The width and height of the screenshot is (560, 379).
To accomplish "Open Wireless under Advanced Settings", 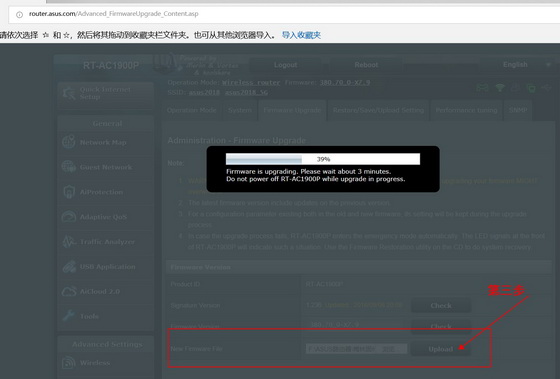I will pos(105,363).
